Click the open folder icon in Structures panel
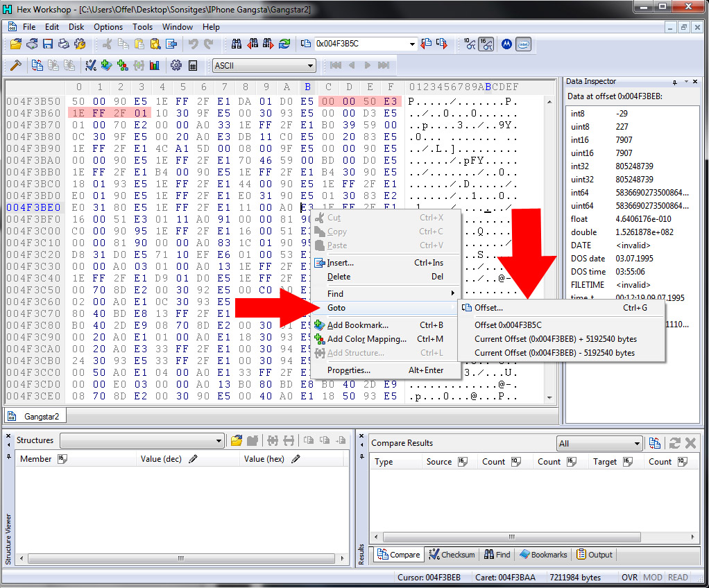Viewport: 709px width, 588px height. click(237, 440)
